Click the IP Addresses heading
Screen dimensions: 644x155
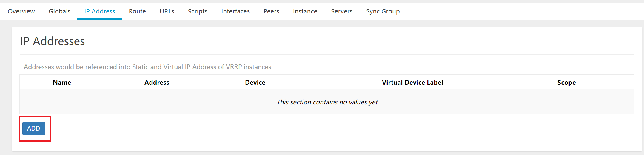(x=53, y=41)
